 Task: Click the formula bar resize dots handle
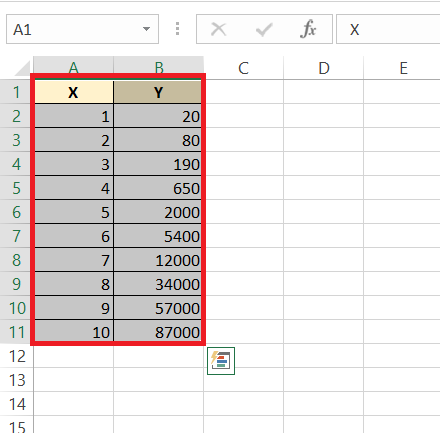177,29
